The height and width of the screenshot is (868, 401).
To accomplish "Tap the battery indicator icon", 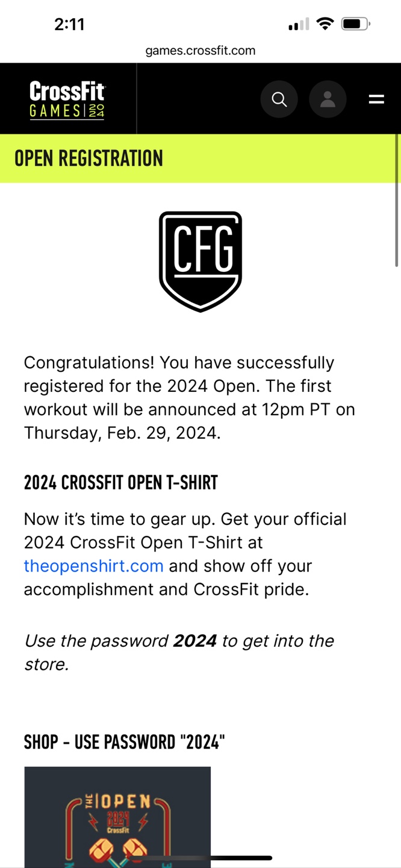I will pos(356,24).
